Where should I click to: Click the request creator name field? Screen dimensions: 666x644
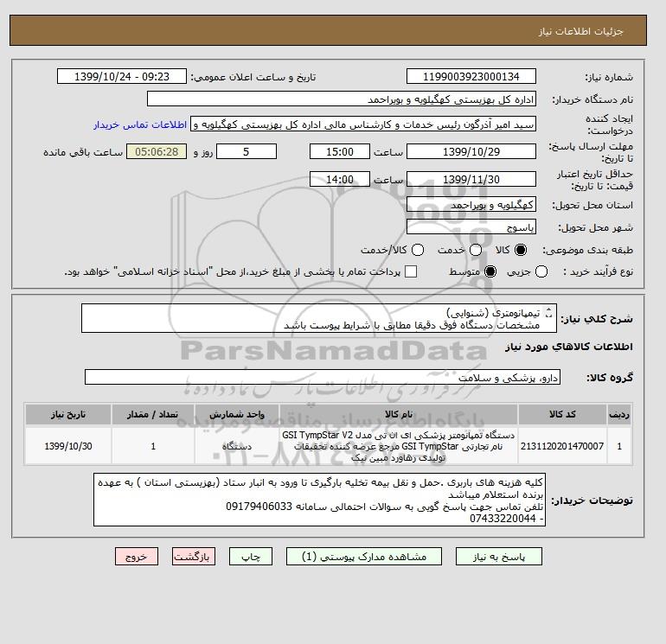tap(363, 124)
